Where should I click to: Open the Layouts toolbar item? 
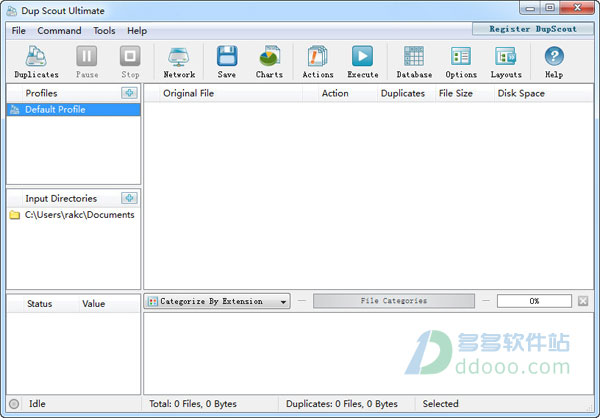click(506, 62)
